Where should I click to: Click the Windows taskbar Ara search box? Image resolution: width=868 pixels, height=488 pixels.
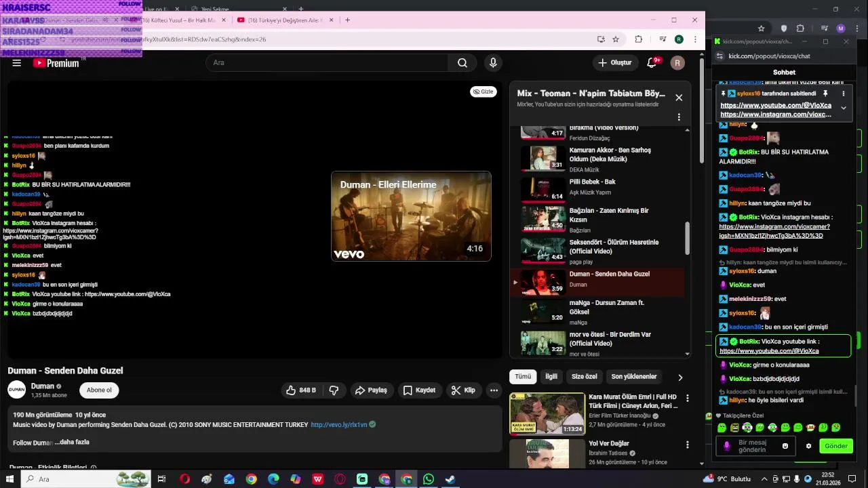85,479
